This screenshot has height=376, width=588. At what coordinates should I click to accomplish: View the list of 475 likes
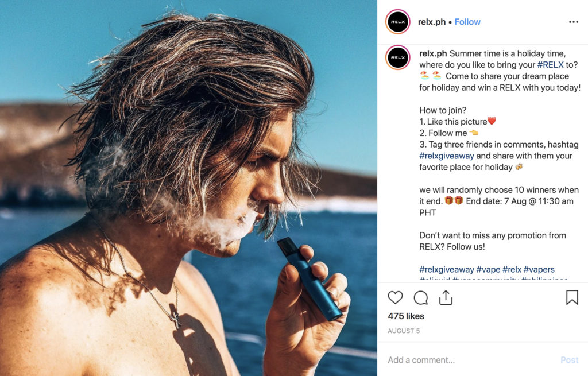coord(406,316)
